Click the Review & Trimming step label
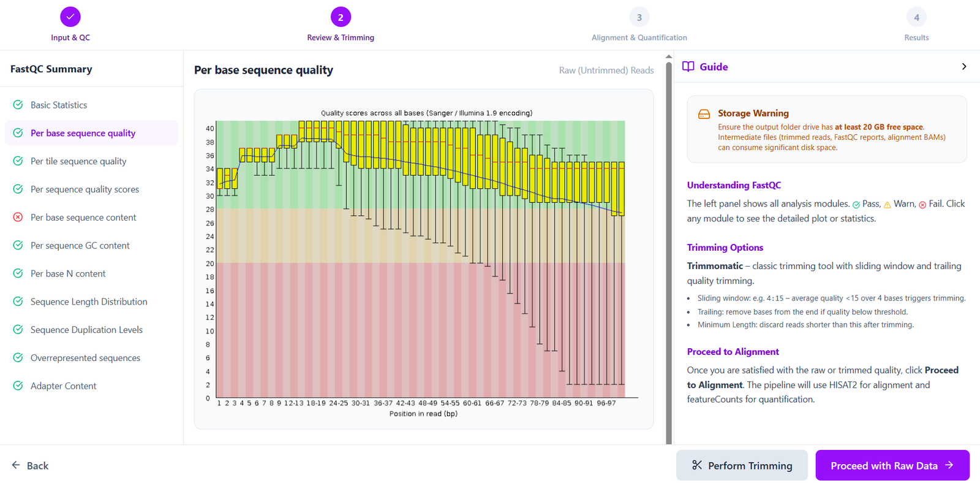Viewport: 980px width, 483px height. point(341,37)
